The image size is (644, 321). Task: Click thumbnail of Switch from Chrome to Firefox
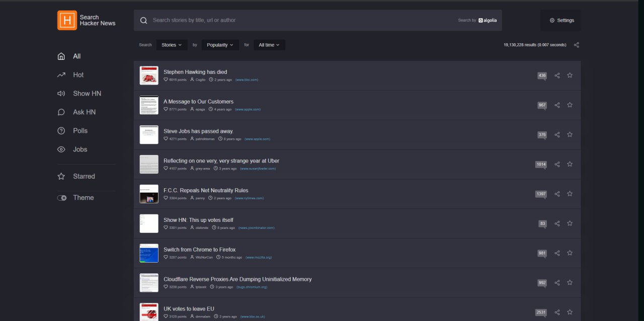pos(149,253)
